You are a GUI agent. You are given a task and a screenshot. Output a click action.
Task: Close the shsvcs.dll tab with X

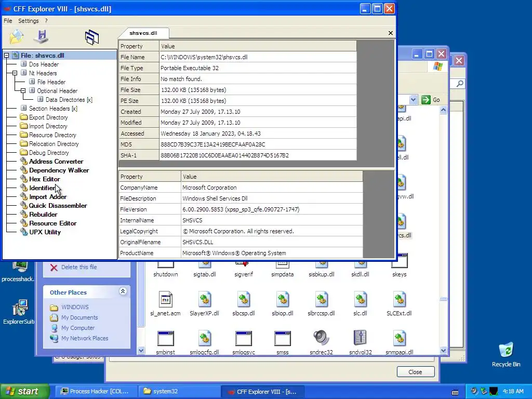click(391, 33)
